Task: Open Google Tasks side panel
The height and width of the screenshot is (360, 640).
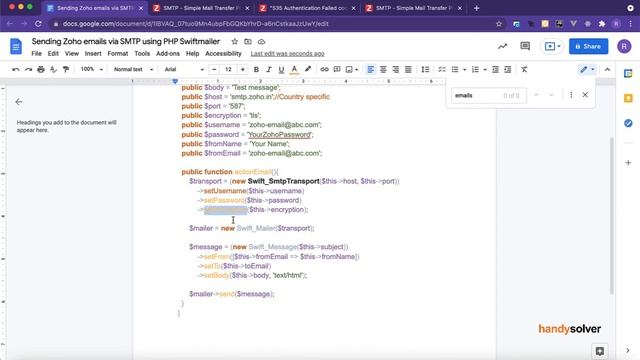Action: coord(628,123)
